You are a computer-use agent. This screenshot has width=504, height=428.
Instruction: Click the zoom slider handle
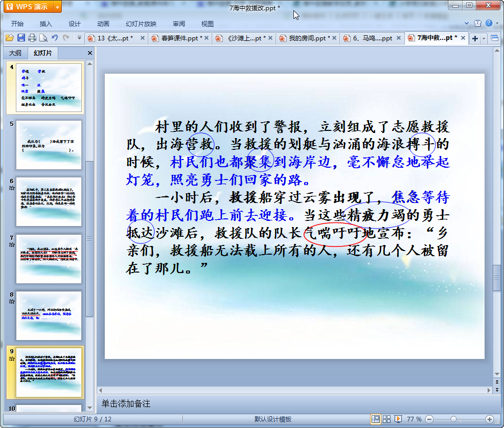pos(453,419)
